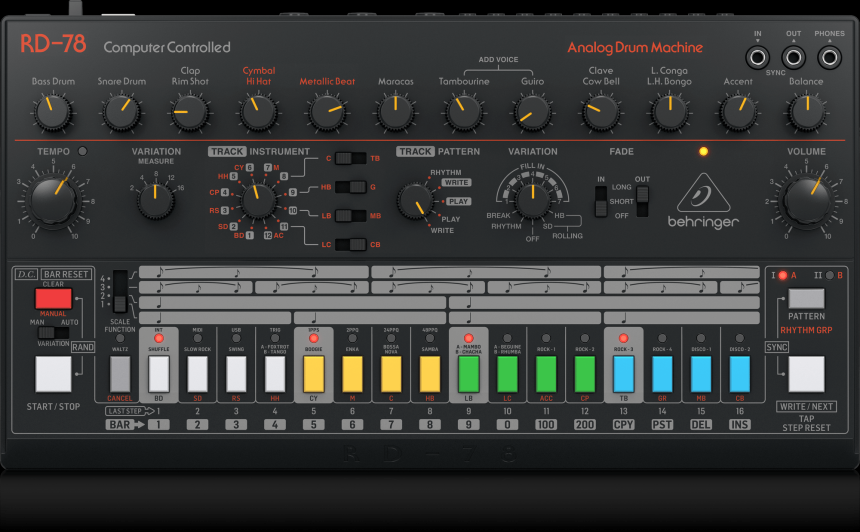
Task: Click yellow step 5 CY Boogie button
Action: click(x=314, y=374)
